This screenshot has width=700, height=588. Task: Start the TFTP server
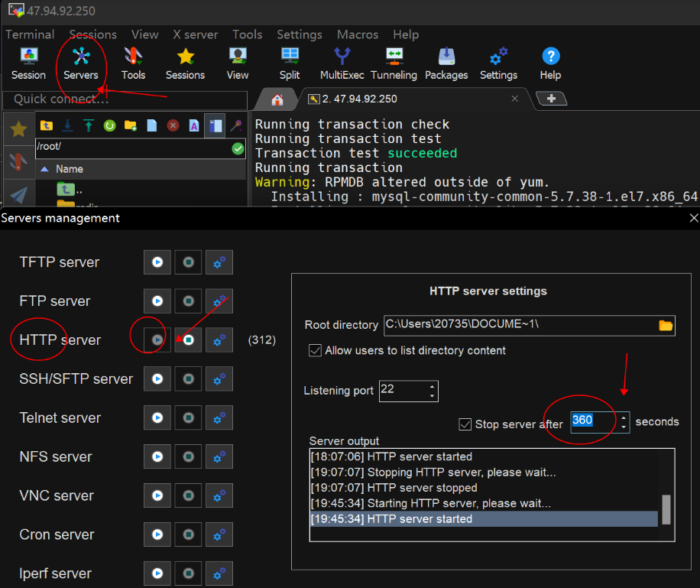(157, 262)
